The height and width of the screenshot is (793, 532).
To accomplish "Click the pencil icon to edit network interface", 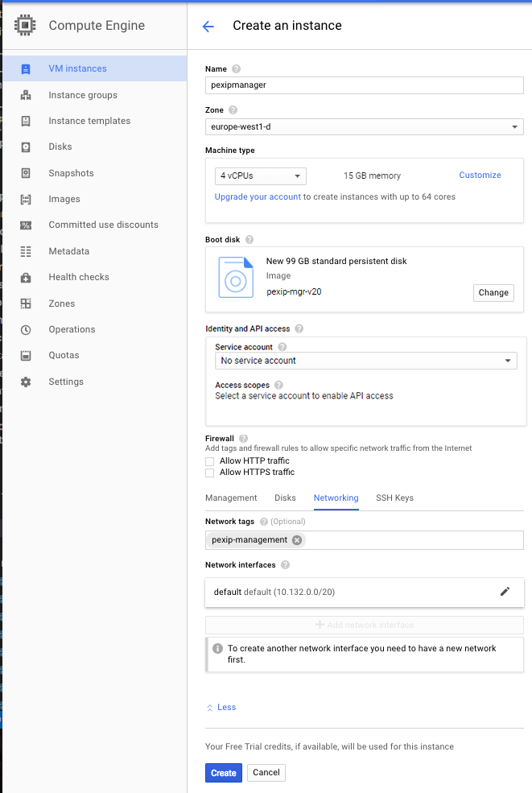I will pos(505,592).
